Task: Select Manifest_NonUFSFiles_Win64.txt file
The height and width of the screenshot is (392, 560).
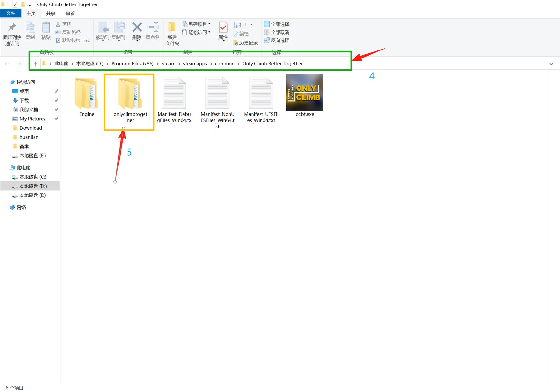Action: 218,103
